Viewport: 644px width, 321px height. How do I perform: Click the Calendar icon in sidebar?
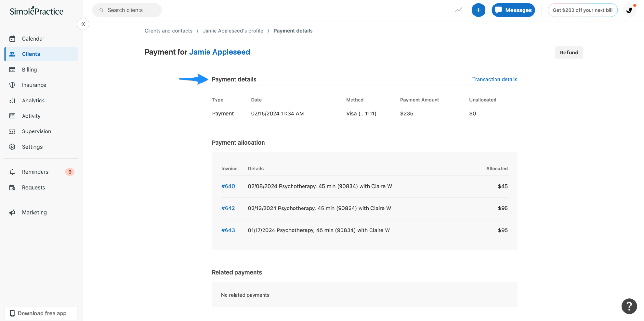point(12,39)
